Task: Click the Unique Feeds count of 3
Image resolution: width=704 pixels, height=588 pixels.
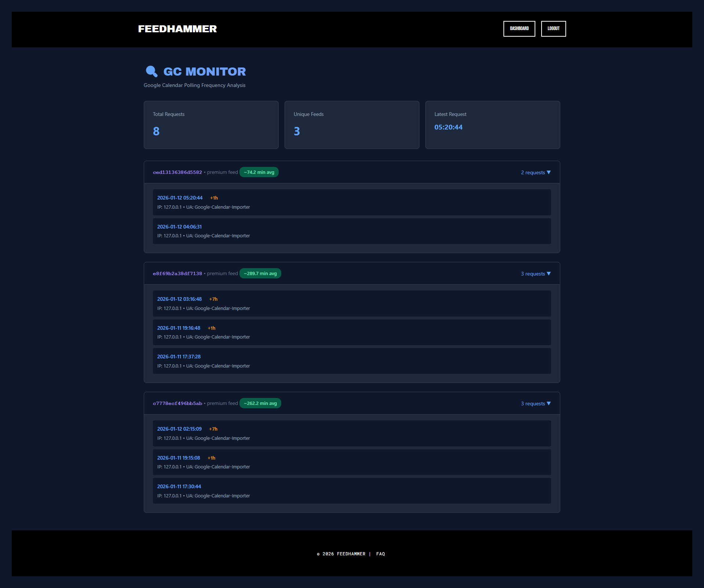Action: (297, 131)
